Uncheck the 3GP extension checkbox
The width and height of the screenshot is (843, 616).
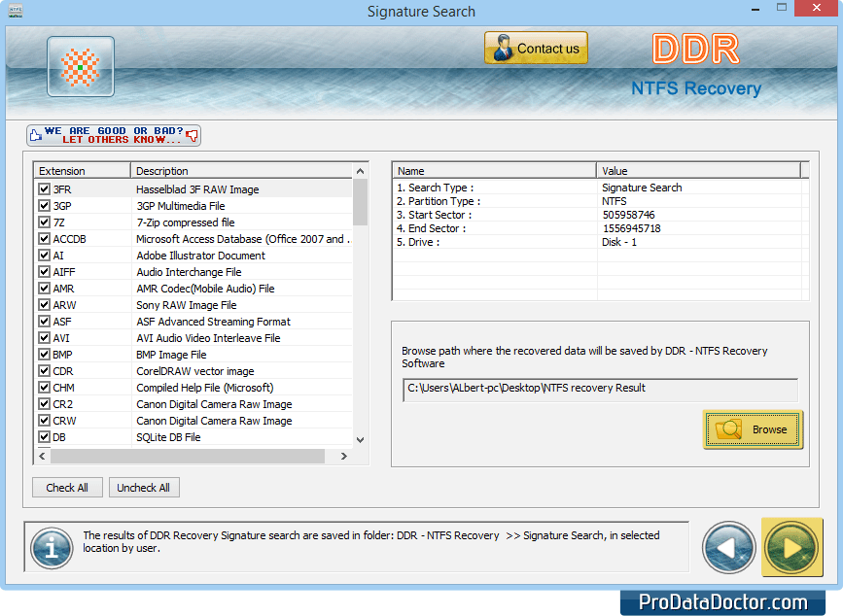(44, 206)
